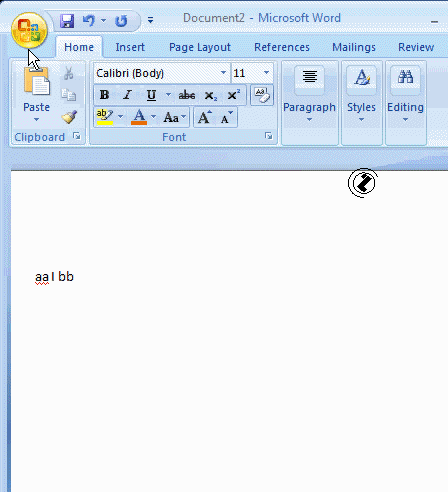448x492 pixels.
Task: Open underline style dropdown arrow
Action: (168, 95)
